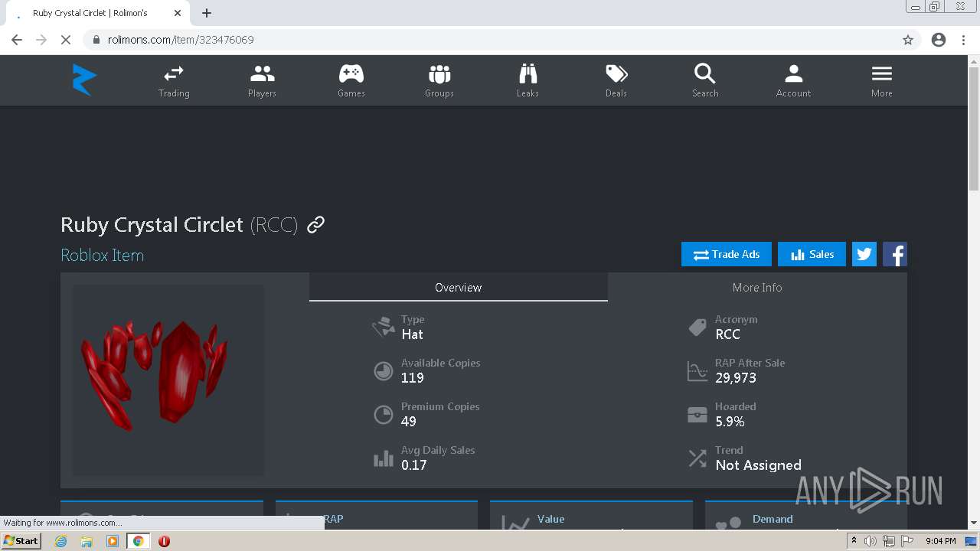
Task: Copy item link via chain icon
Action: (315, 224)
